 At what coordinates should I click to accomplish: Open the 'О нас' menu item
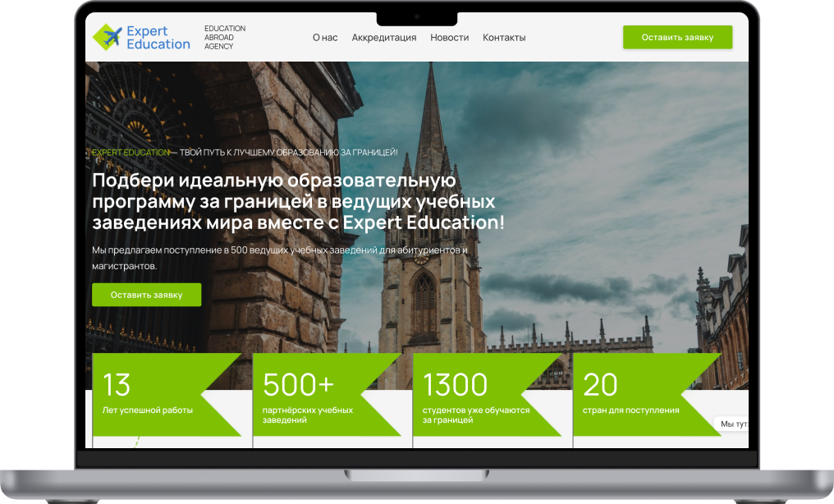(325, 38)
